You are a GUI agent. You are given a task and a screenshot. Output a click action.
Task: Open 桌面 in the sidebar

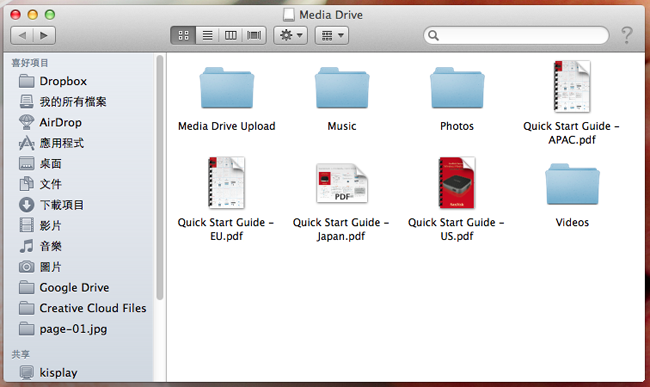(x=79, y=164)
